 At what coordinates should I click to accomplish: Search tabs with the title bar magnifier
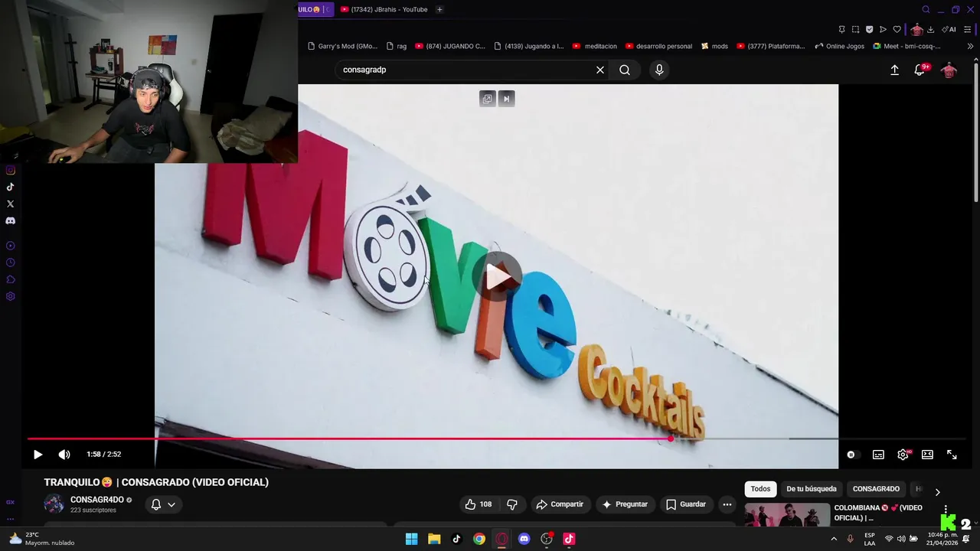tap(926, 9)
